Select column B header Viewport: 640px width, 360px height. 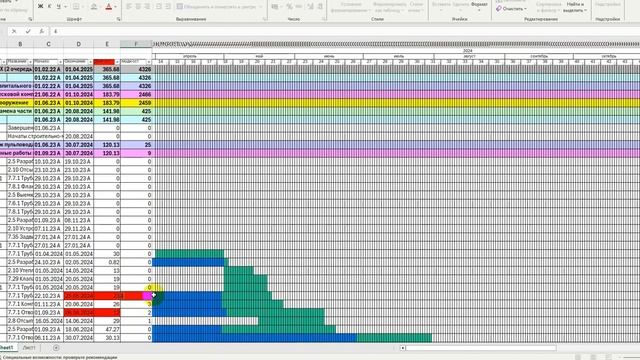click(x=20, y=44)
